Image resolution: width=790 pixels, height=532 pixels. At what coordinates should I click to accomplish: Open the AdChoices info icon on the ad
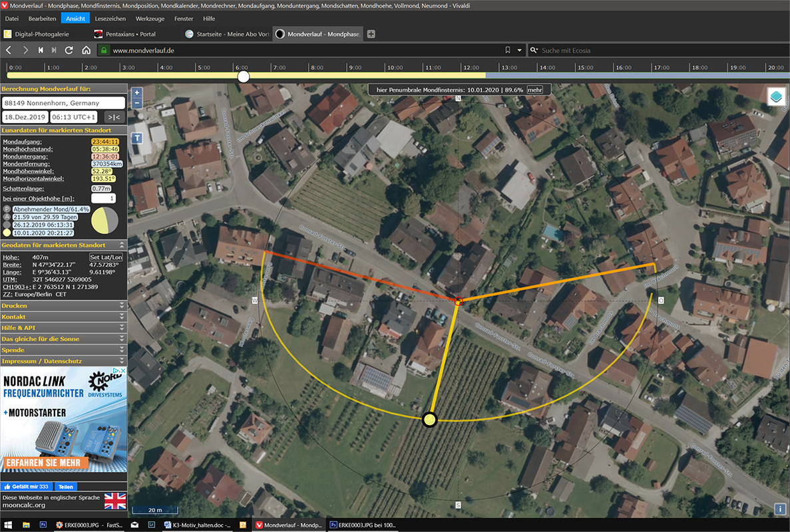pos(116,370)
